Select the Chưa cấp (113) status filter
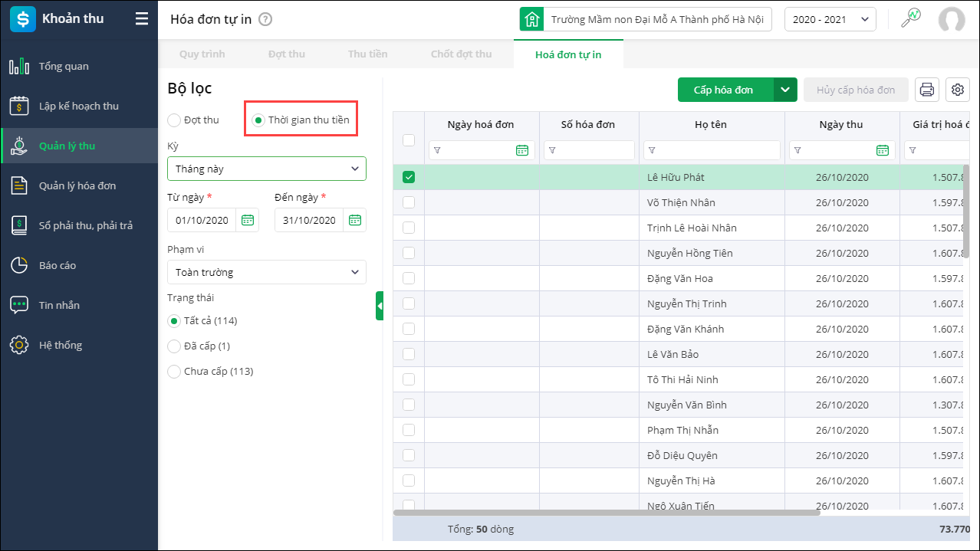Viewport: 980px width, 551px height. coord(174,371)
